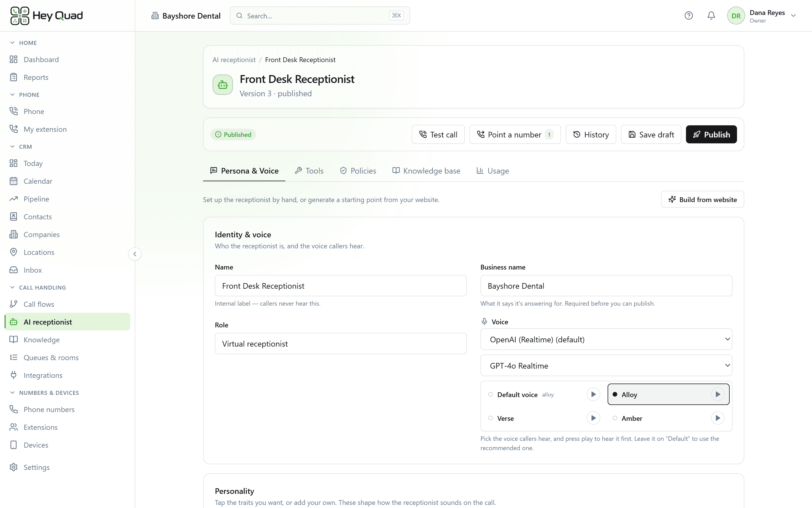This screenshot has width=812, height=508.
Task: Click the Publish button
Action: (x=711, y=134)
